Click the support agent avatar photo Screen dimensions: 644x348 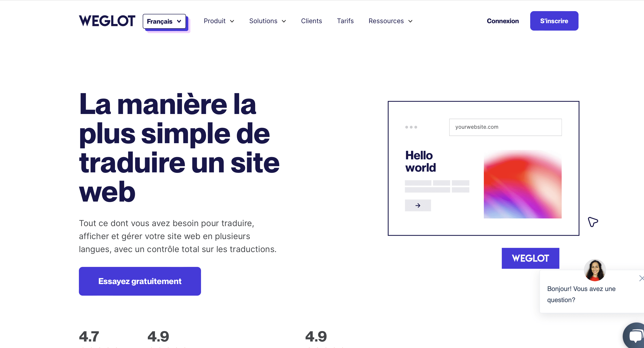coord(595,270)
